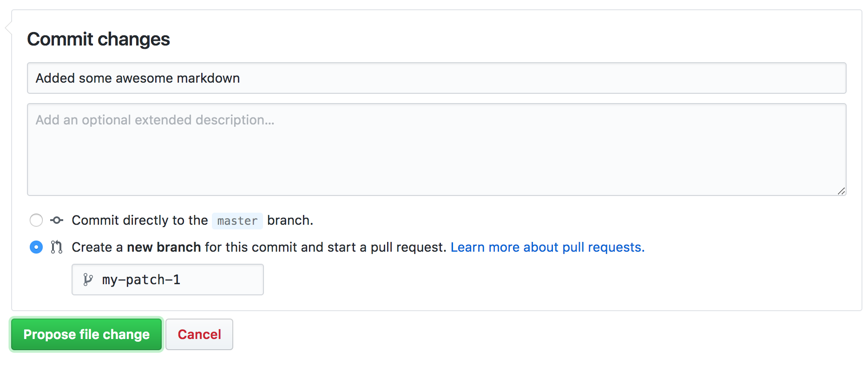
Task: Click the 'new branch' bold text
Action: point(164,247)
